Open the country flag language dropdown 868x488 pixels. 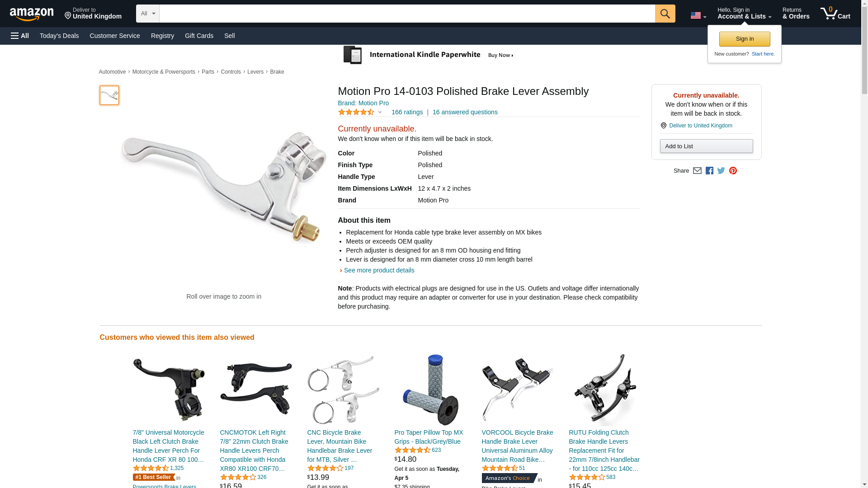(x=698, y=15)
